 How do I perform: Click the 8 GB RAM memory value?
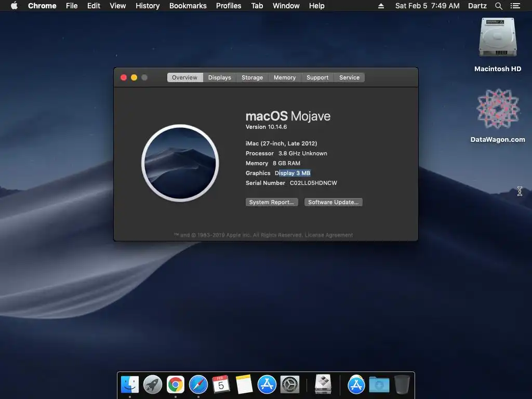click(287, 163)
